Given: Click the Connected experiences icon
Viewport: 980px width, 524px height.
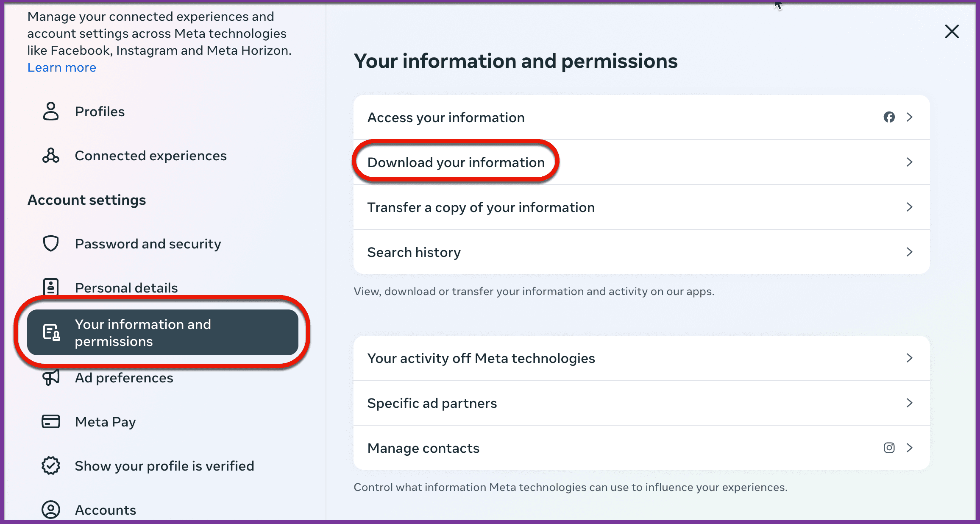Looking at the screenshot, I should (51, 156).
